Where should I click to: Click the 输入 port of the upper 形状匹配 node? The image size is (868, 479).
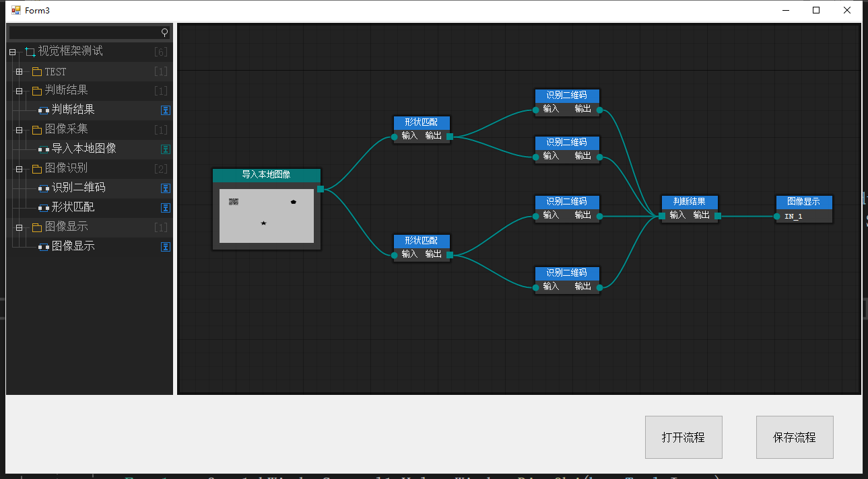(x=394, y=137)
